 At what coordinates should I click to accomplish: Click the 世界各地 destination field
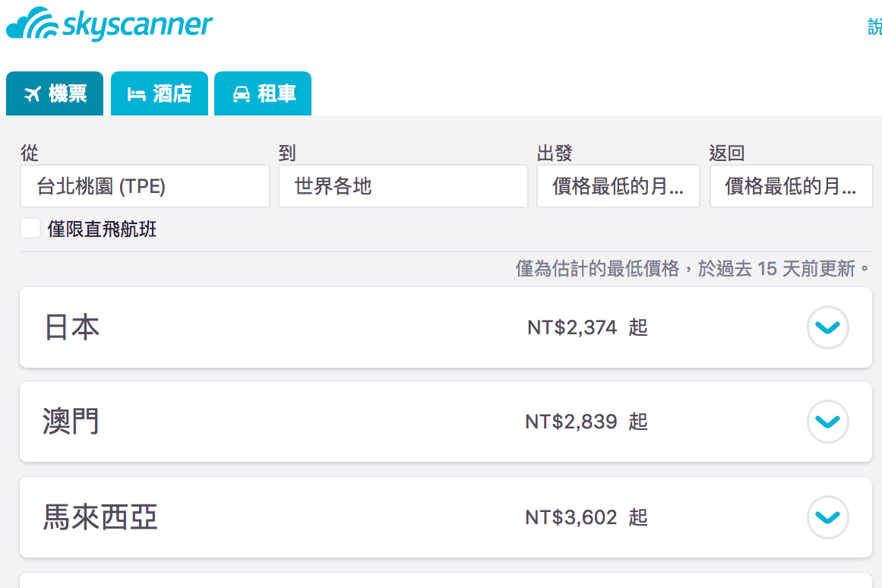403,186
